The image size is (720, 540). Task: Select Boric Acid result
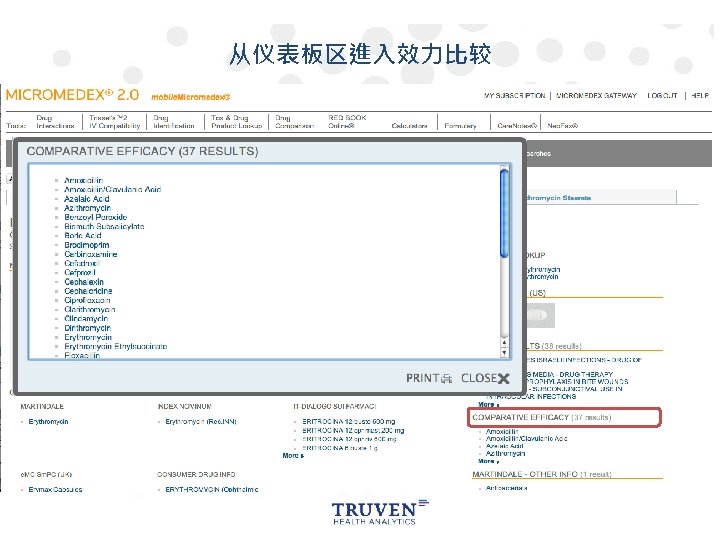tap(83, 236)
